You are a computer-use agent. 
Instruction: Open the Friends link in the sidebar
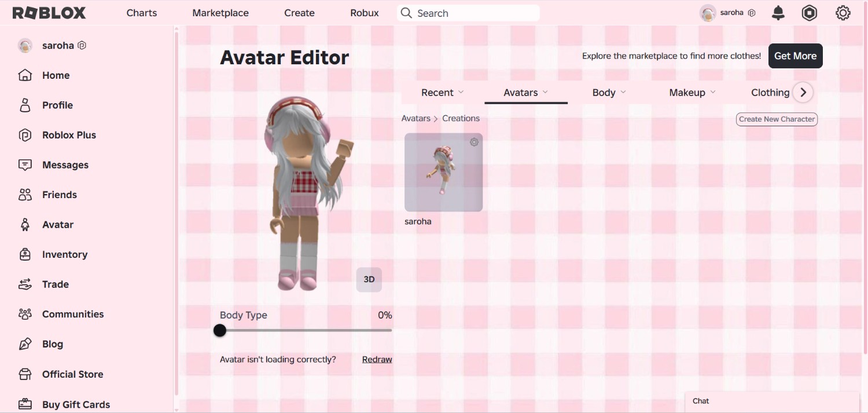tap(59, 195)
